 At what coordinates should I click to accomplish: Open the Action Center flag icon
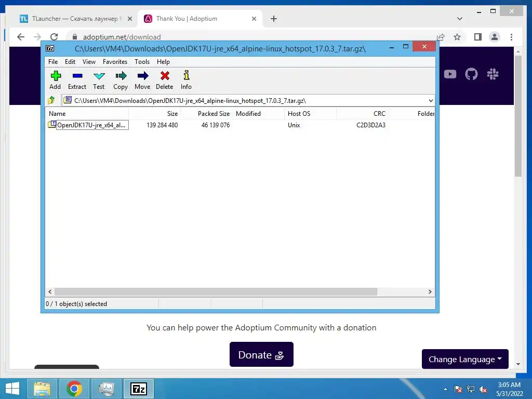[458, 389]
